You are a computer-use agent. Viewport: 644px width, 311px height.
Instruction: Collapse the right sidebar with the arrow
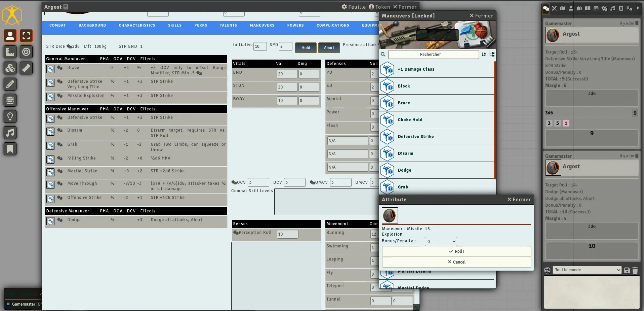click(x=638, y=8)
